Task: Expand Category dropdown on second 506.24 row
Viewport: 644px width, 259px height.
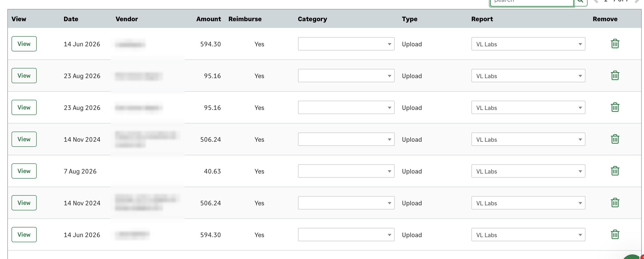Action: click(x=346, y=203)
